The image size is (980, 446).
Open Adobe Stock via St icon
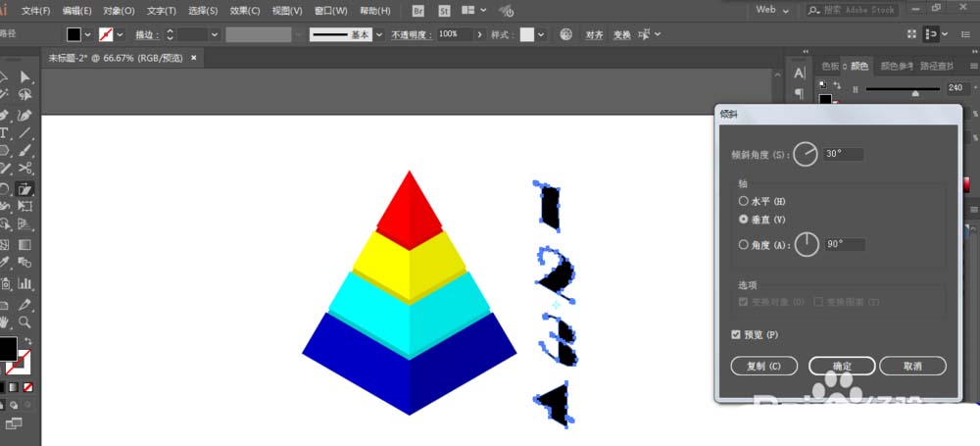pyautogui.click(x=445, y=11)
